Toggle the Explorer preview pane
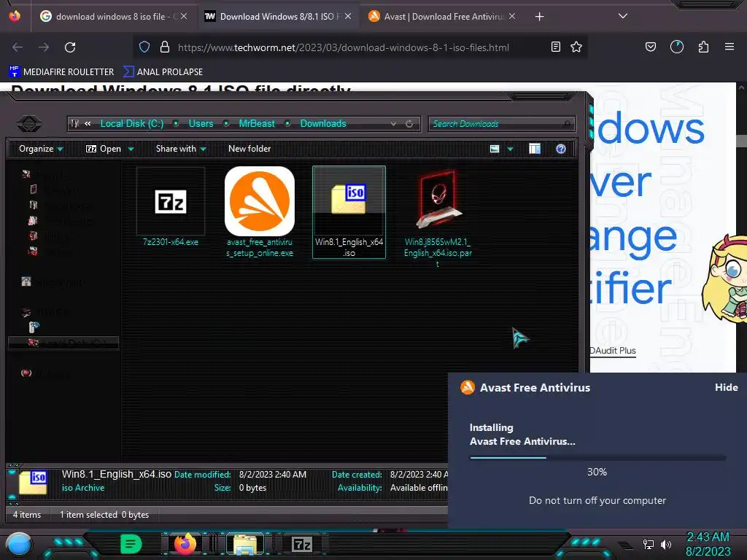 [x=535, y=149]
